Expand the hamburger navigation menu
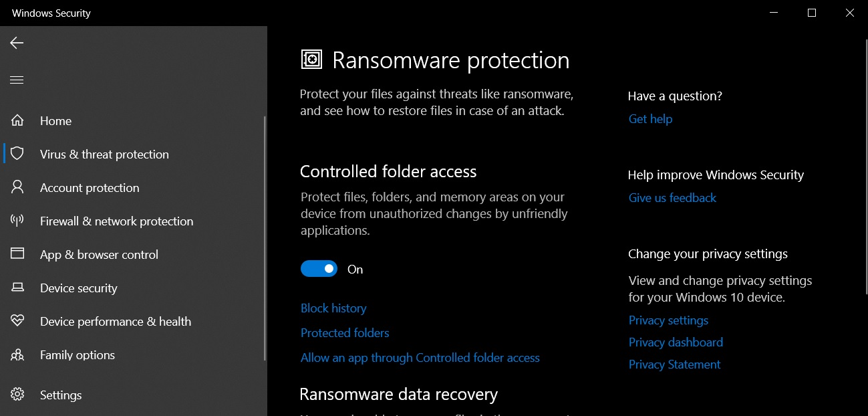Image resolution: width=868 pixels, height=416 pixels. (17, 80)
